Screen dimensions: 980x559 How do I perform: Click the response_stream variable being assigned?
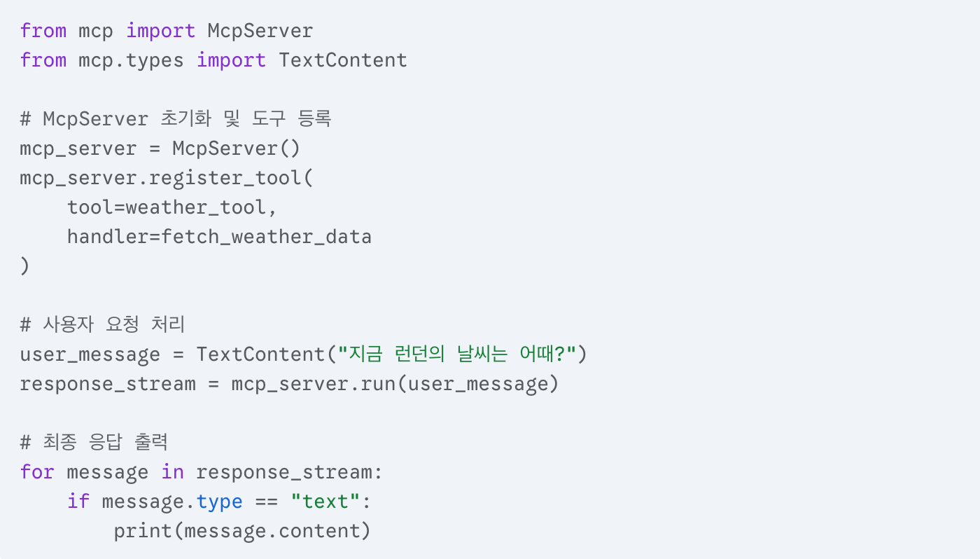pos(107,384)
